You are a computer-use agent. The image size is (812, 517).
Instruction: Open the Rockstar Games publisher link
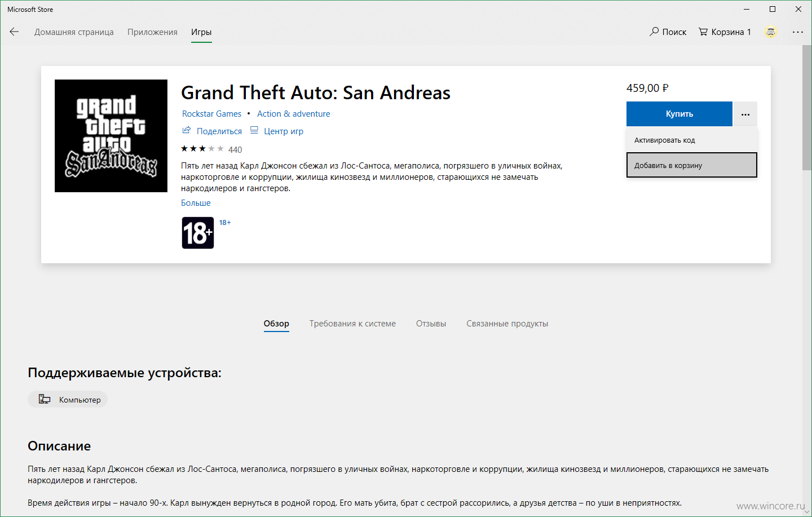[x=211, y=114]
